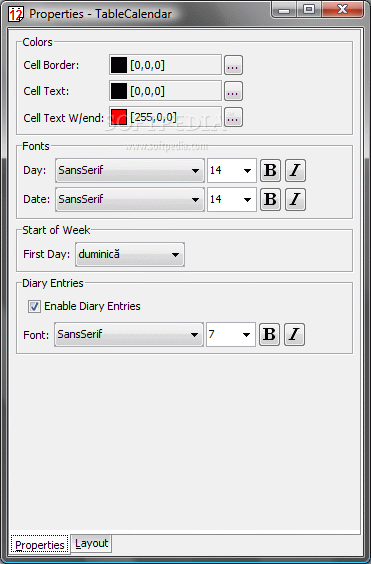The height and width of the screenshot is (564, 371).
Task: Click the TableCalendar title bar app icon
Action: (x=16, y=14)
